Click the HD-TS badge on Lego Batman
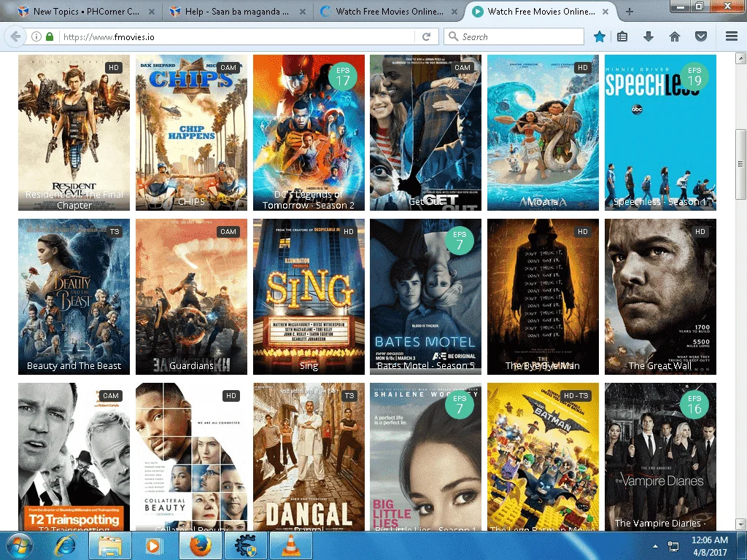 [576, 396]
